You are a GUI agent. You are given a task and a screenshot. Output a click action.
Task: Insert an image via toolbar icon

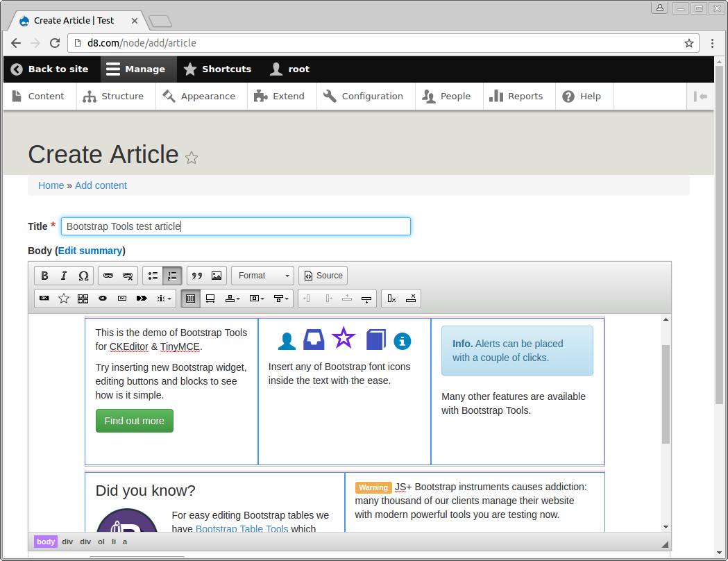[x=217, y=276]
